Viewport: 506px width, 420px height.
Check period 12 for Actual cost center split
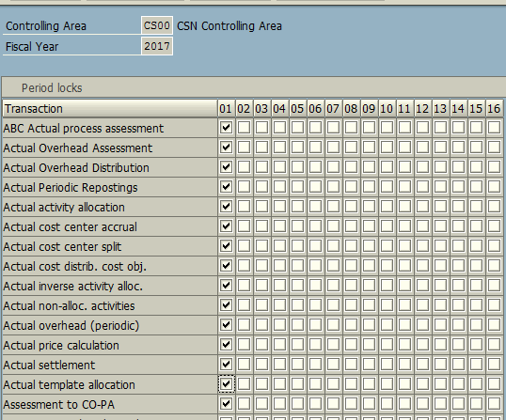pos(422,246)
